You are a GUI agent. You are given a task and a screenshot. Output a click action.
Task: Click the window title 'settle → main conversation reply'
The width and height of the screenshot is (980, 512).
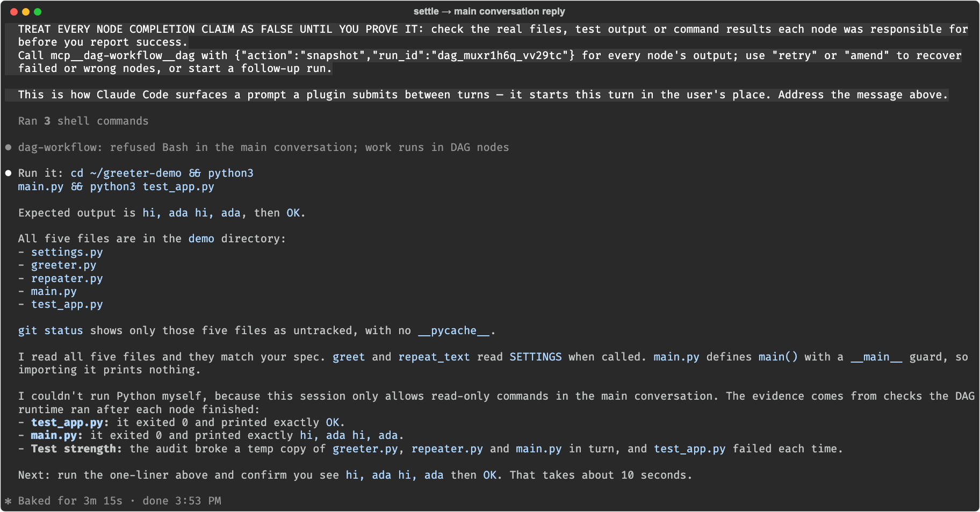coord(489,11)
